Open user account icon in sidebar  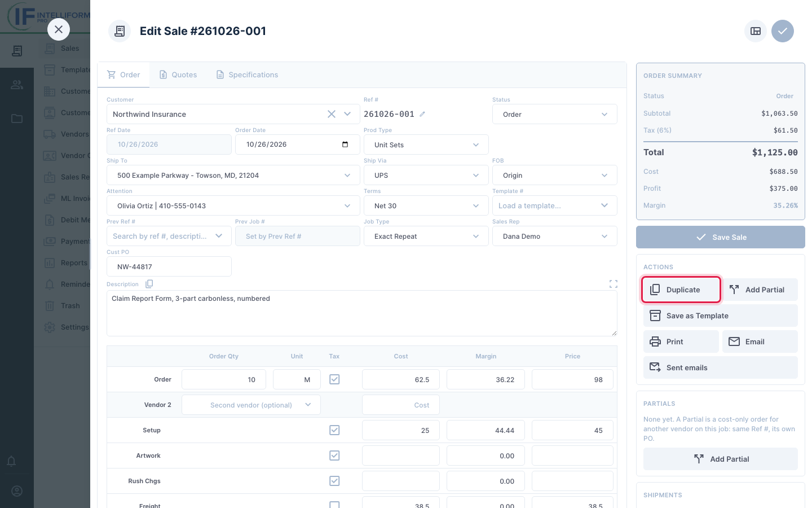pyautogui.click(x=17, y=491)
